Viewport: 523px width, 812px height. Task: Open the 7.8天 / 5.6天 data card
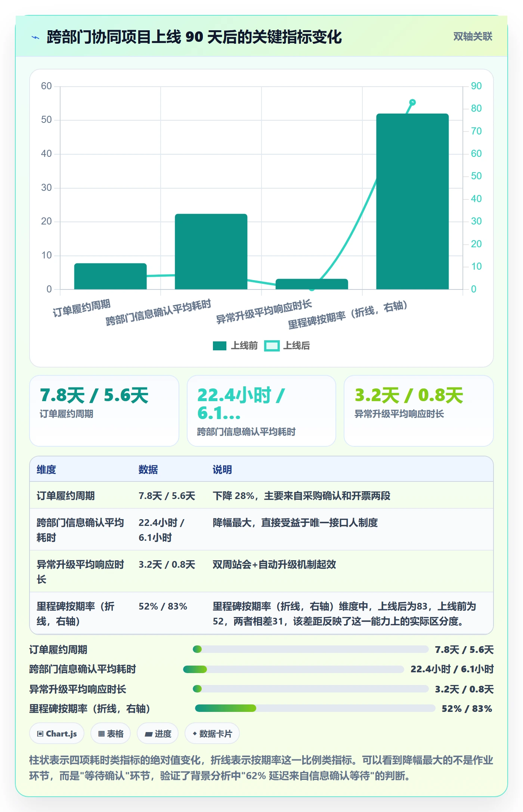104,411
